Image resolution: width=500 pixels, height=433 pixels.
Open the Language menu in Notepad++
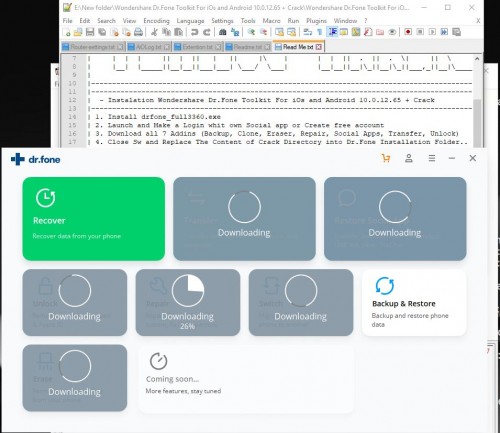click(x=190, y=21)
